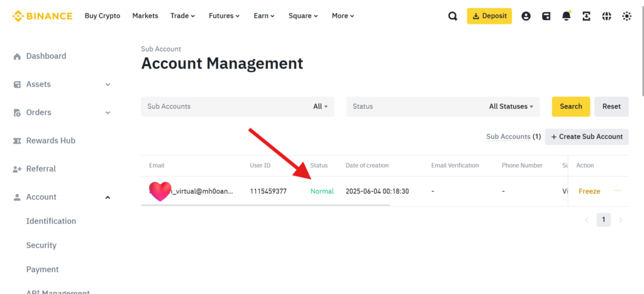
Task: Click the Rewards Hub ticket icon
Action: coord(17,141)
